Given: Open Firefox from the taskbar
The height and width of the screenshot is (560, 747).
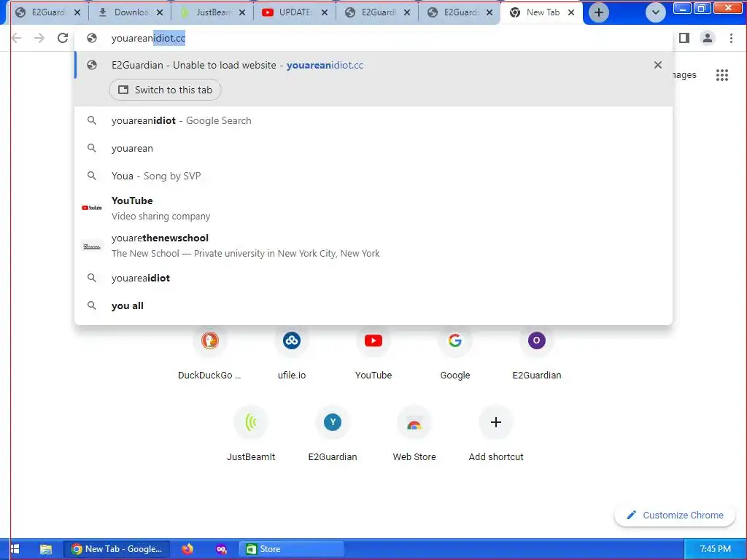Looking at the screenshot, I should coord(187,549).
